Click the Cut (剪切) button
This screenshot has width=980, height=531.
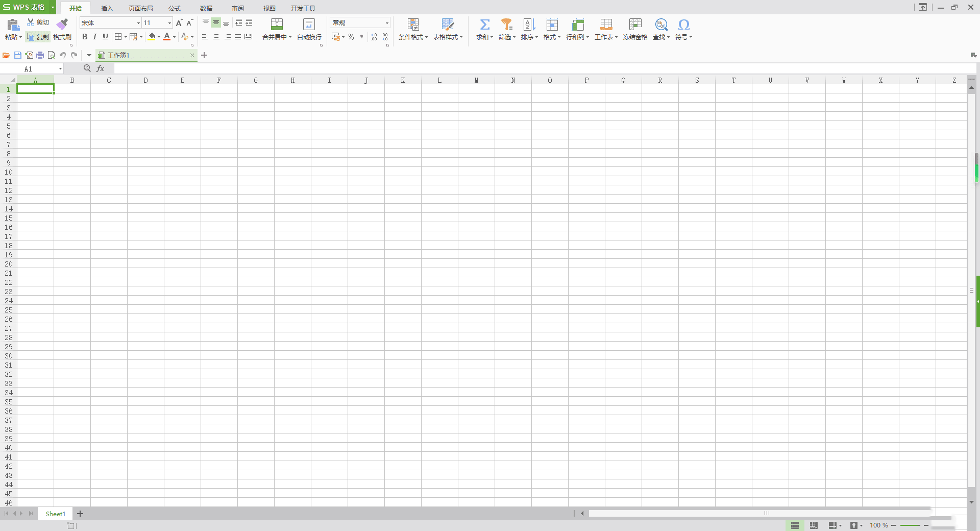pyautogui.click(x=38, y=22)
